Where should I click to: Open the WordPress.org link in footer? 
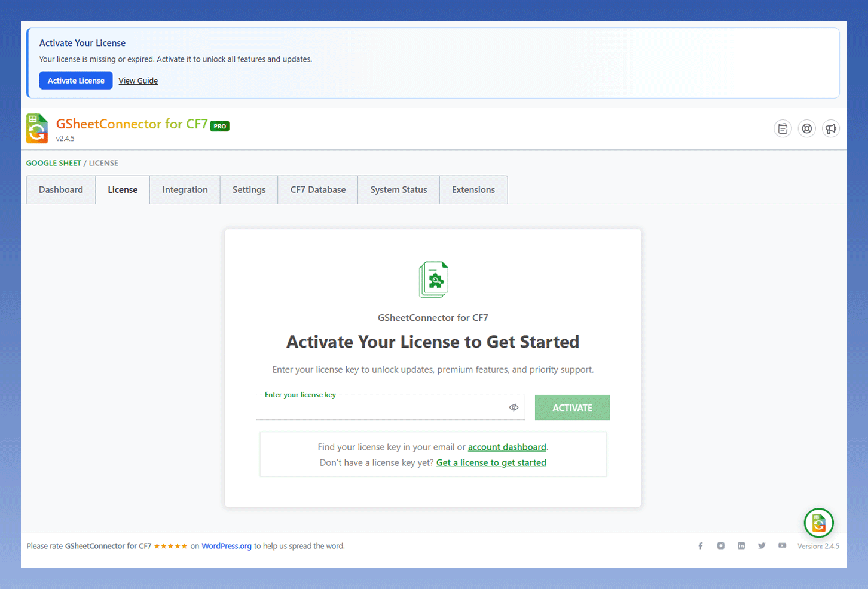point(227,546)
